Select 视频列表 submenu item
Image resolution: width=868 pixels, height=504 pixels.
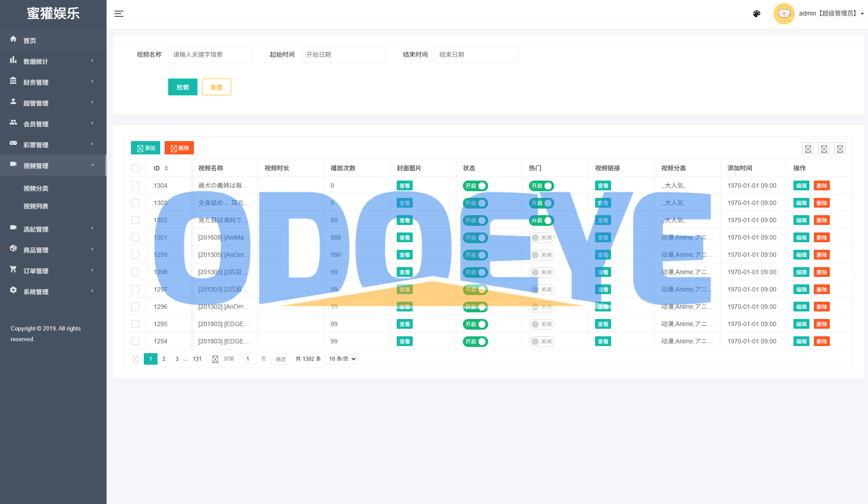[x=36, y=206]
